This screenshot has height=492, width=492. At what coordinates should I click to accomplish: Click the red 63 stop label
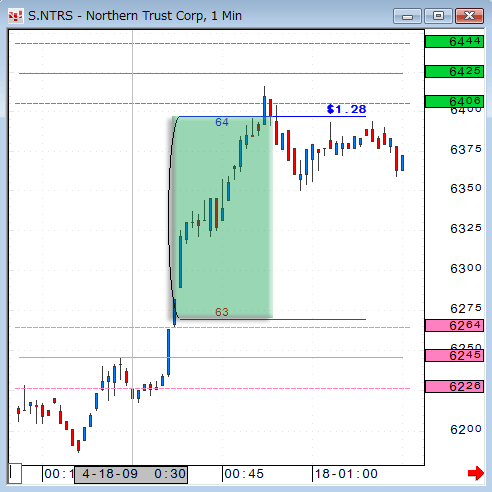[x=222, y=312]
